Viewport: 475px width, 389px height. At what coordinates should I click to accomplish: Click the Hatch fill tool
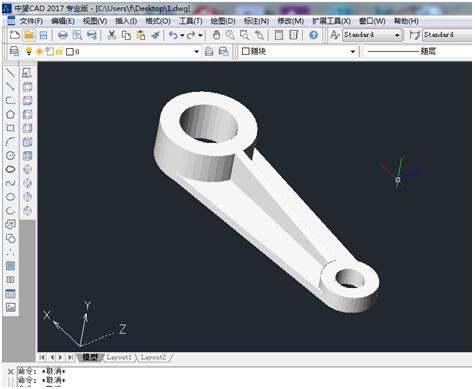click(x=10, y=266)
